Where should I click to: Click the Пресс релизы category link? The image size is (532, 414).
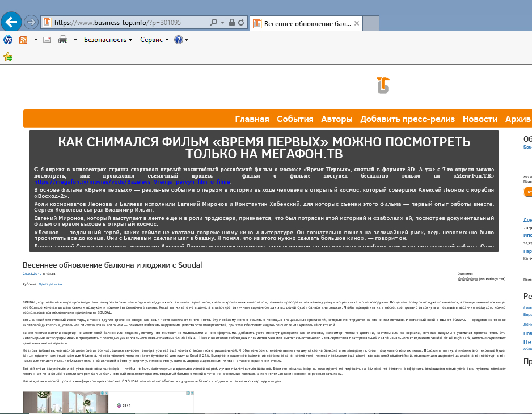point(50,284)
